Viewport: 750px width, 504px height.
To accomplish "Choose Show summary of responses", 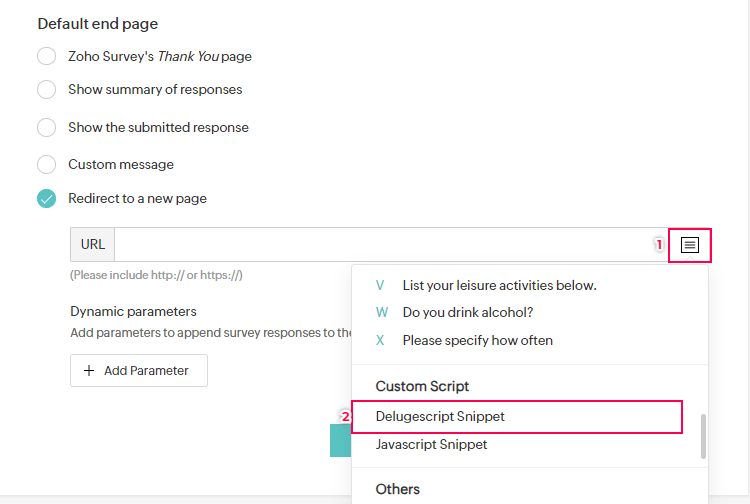I will 47,90.
